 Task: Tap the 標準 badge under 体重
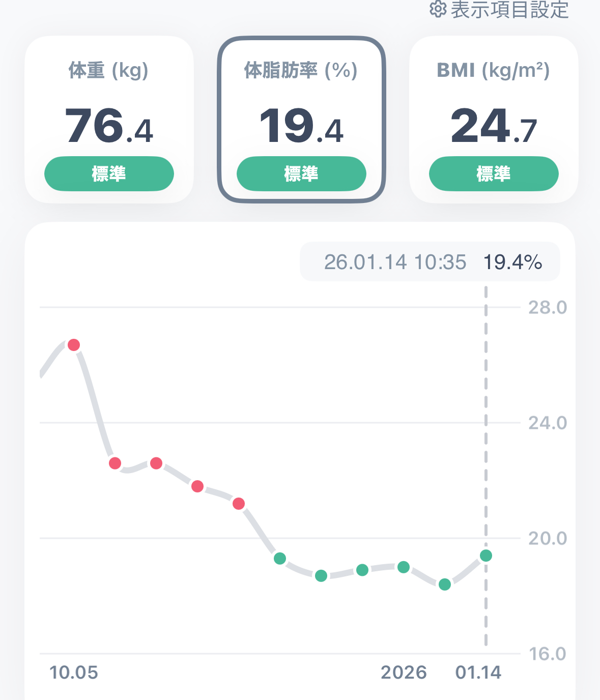click(109, 174)
